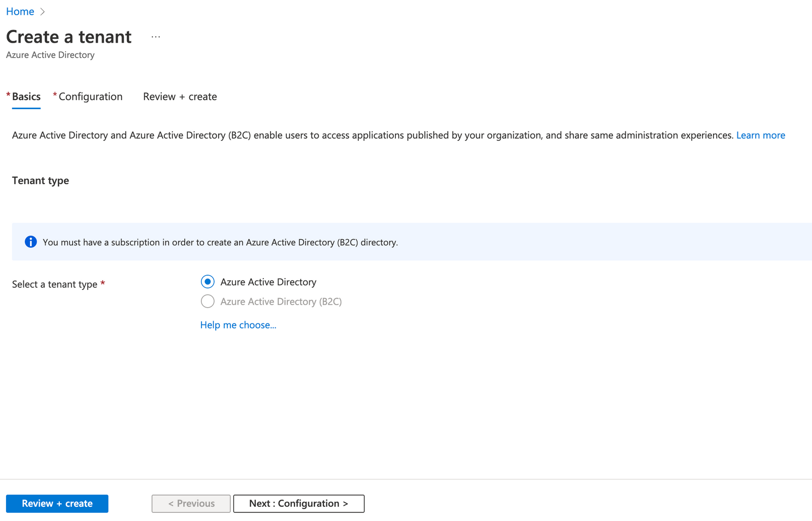Click the Next : Configuration button

point(298,503)
